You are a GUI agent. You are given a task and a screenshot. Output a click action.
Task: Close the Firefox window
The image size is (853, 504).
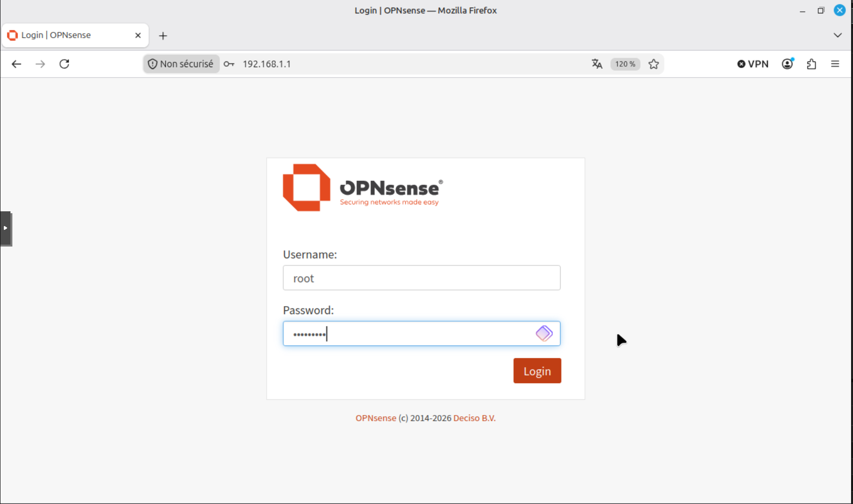[x=840, y=10]
